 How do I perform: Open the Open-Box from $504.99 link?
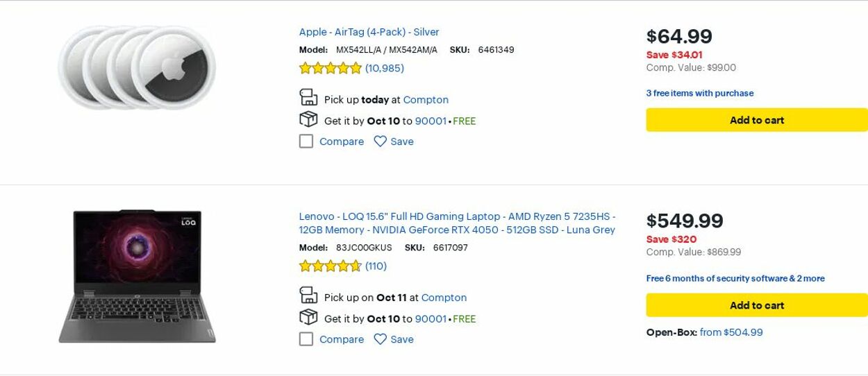[731, 332]
